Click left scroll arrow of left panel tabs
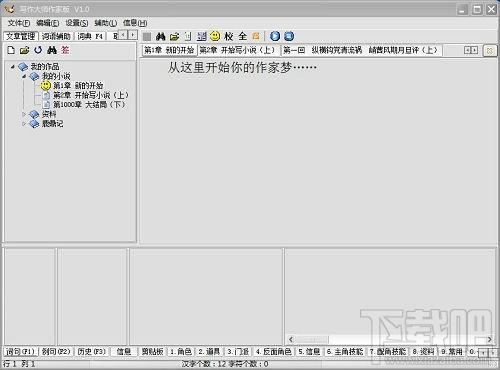The height and width of the screenshot is (370, 500). [123, 35]
